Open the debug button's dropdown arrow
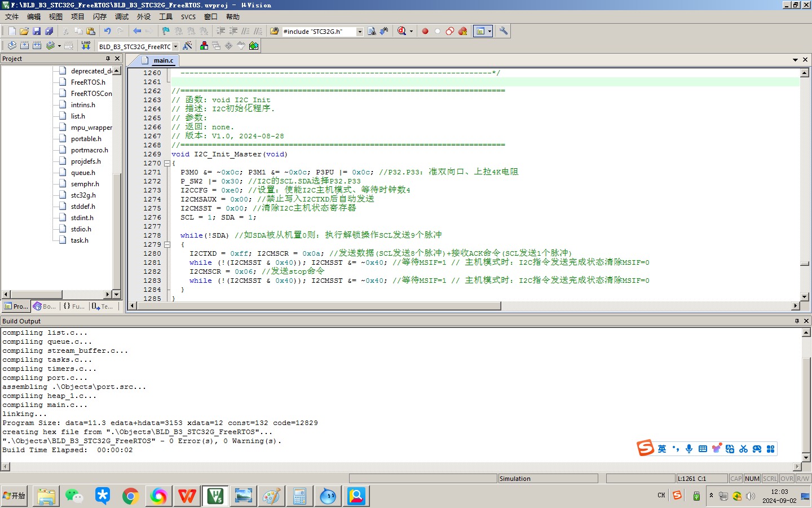The height and width of the screenshot is (508, 812). [x=411, y=32]
